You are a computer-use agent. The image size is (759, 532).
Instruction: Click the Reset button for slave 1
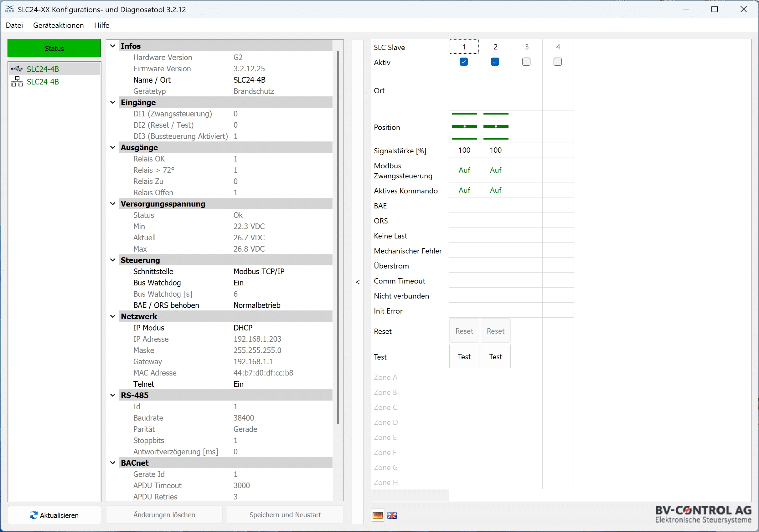[464, 331]
